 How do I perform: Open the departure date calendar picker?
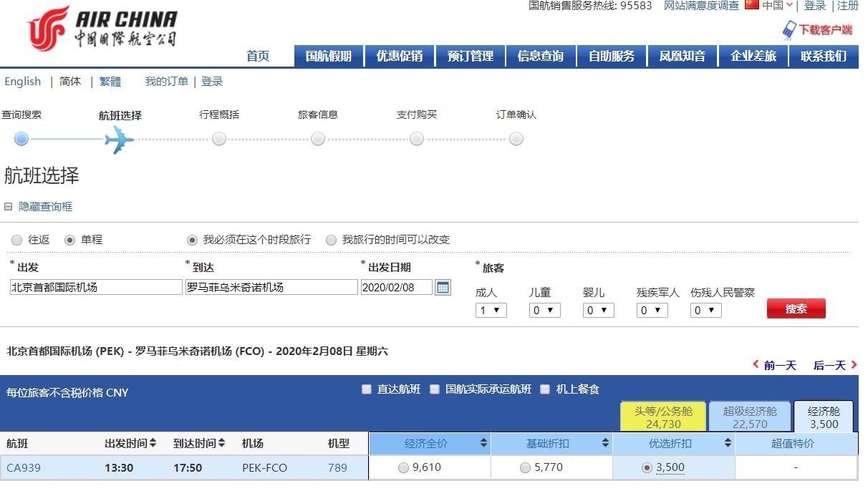(443, 288)
